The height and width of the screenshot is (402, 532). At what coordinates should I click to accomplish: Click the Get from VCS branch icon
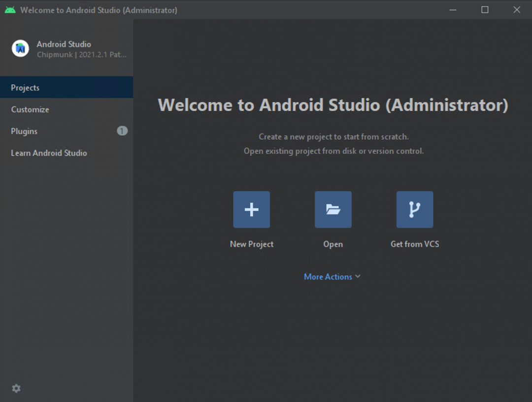click(x=415, y=209)
